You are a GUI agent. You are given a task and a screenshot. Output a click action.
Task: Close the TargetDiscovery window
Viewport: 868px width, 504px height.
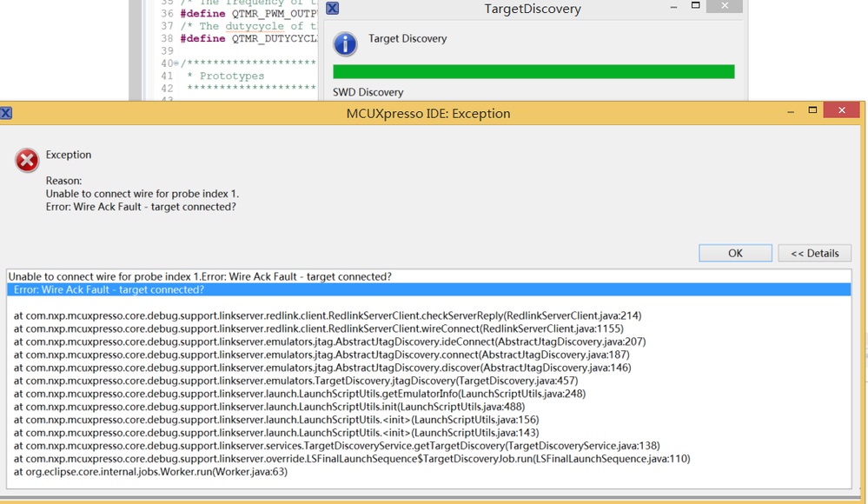point(724,7)
